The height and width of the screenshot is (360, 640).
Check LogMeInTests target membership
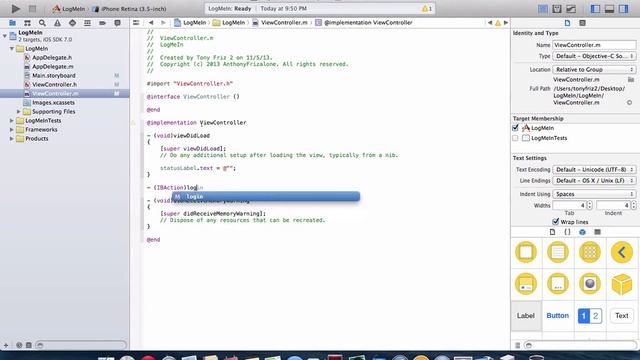(x=515, y=138)
